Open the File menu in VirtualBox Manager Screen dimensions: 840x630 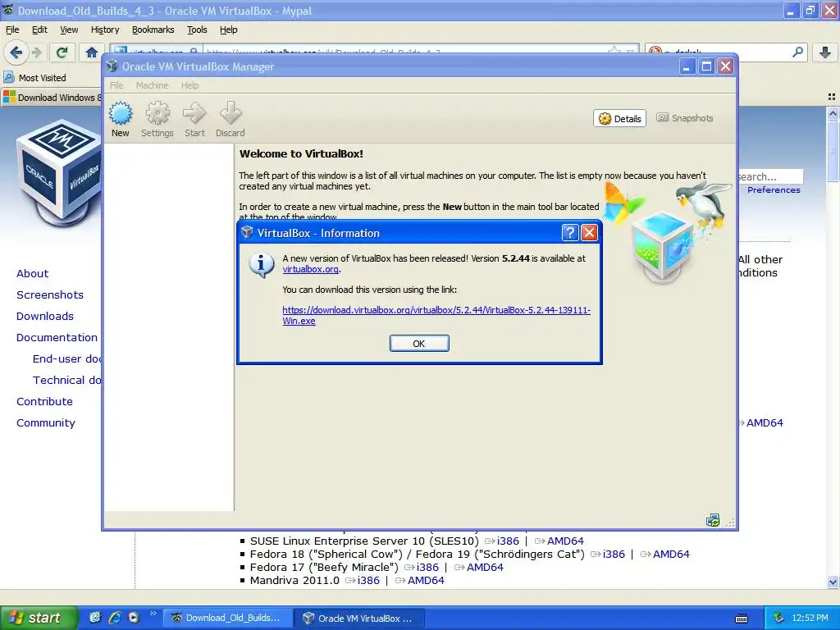pyautogui.click(x=116, y=85)
